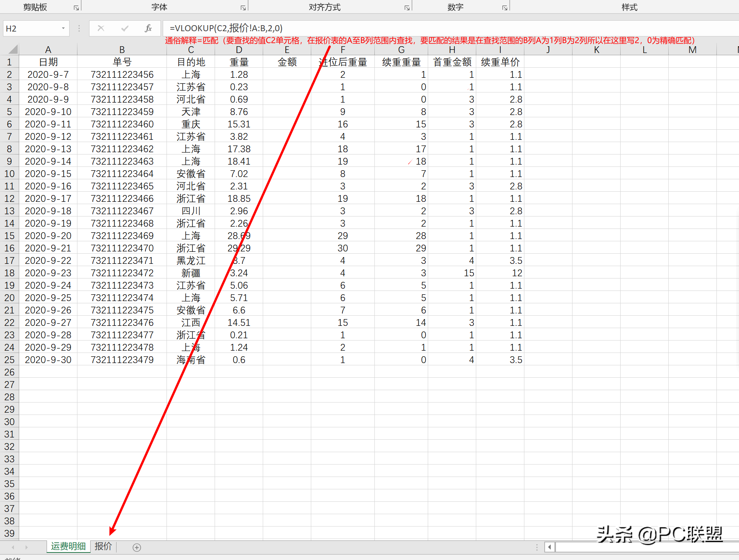Image resolution: width=739 pixels, height=560 pixels.
Task: Open 字体 dialog launcher icon
Action: [243, 8]
